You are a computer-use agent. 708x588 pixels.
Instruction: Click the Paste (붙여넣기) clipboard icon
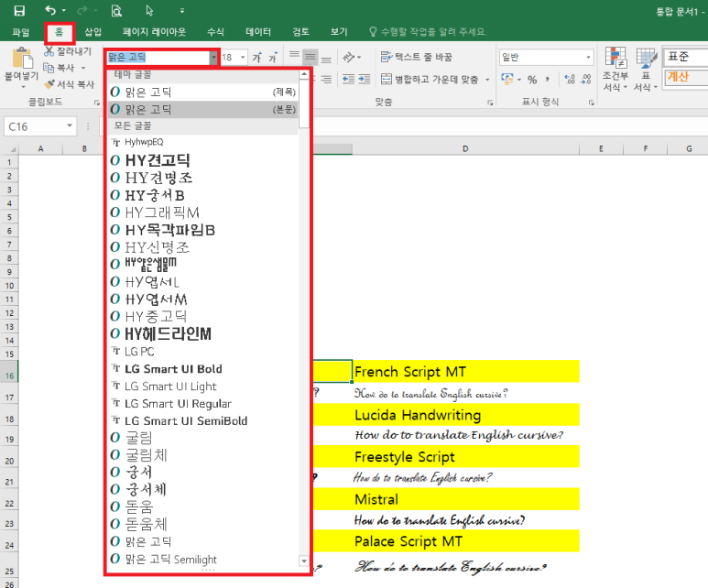coord(22,59)
